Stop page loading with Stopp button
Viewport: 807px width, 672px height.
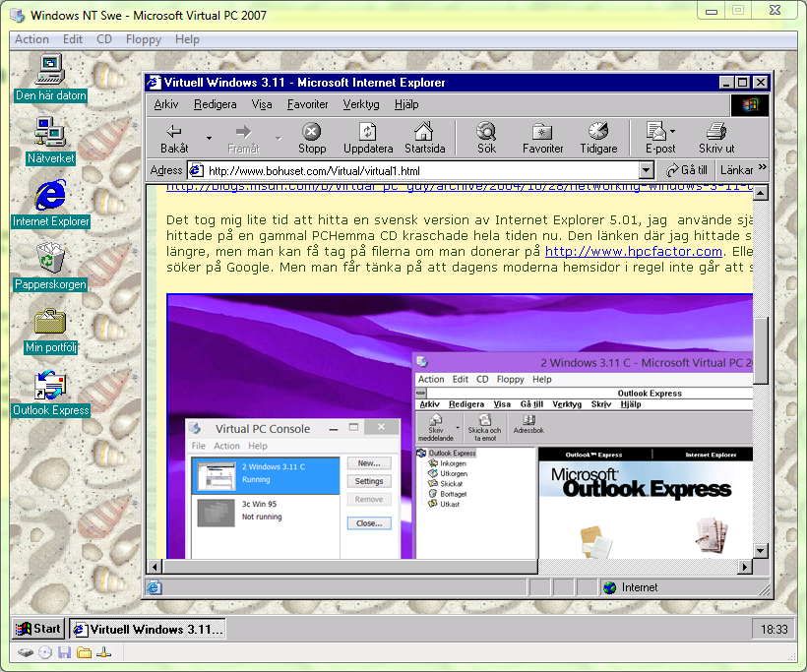click(312, 139)
